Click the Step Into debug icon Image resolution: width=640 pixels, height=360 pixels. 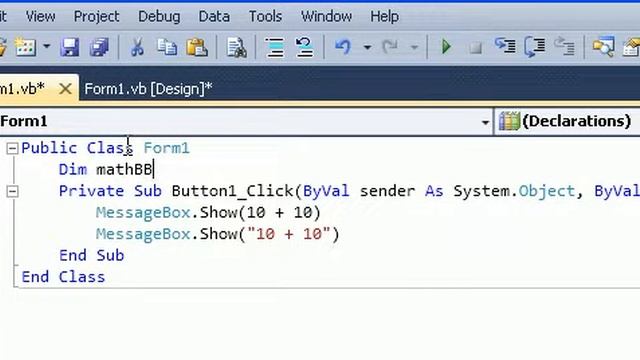pos(505,46)
